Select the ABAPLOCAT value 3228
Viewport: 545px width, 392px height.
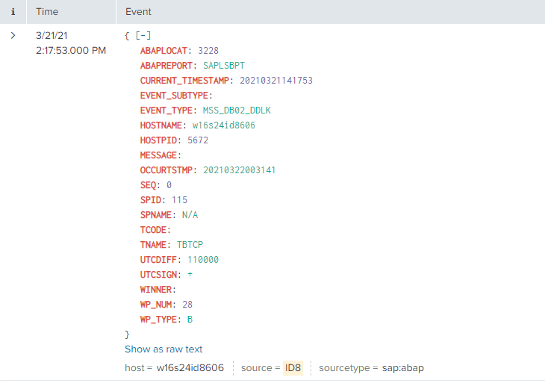point(208,51)
